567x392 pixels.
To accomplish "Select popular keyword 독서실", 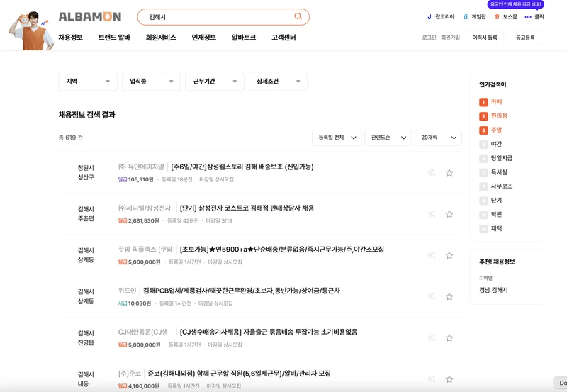I will point(499,172).
